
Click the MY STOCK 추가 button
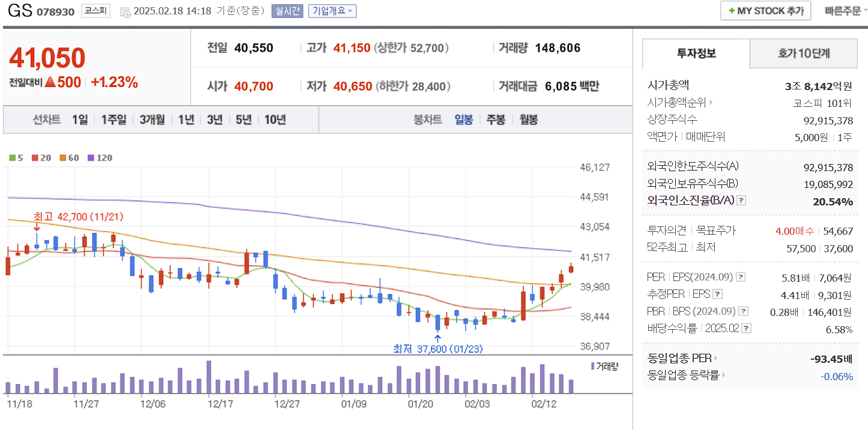[765, 10]
